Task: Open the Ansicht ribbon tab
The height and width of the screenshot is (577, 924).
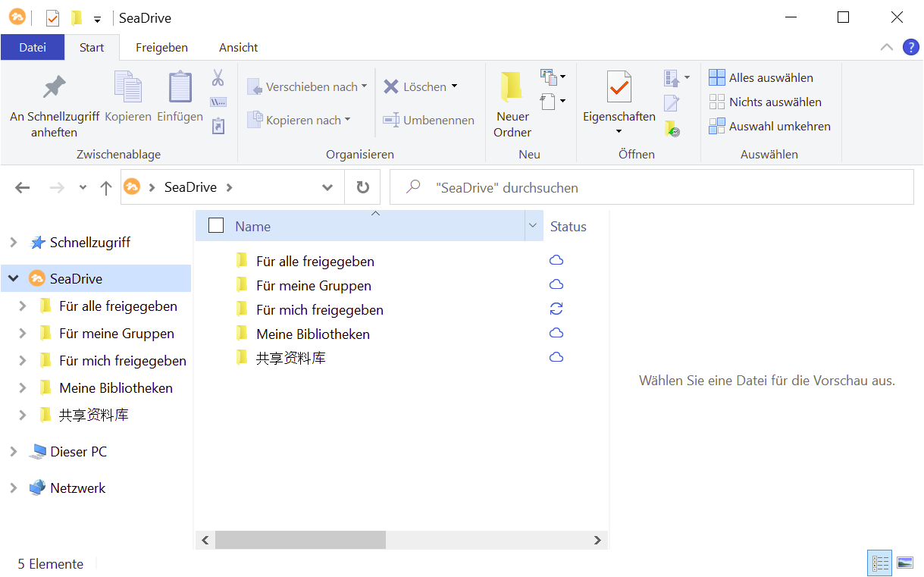Action: tap(238, 47)
